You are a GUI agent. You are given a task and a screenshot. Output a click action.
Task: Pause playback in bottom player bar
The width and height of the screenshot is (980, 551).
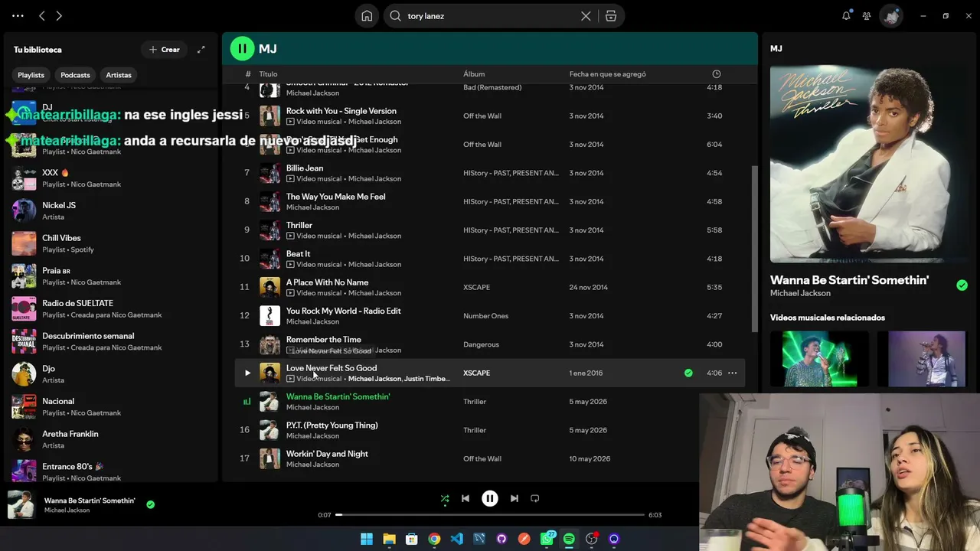490,498
